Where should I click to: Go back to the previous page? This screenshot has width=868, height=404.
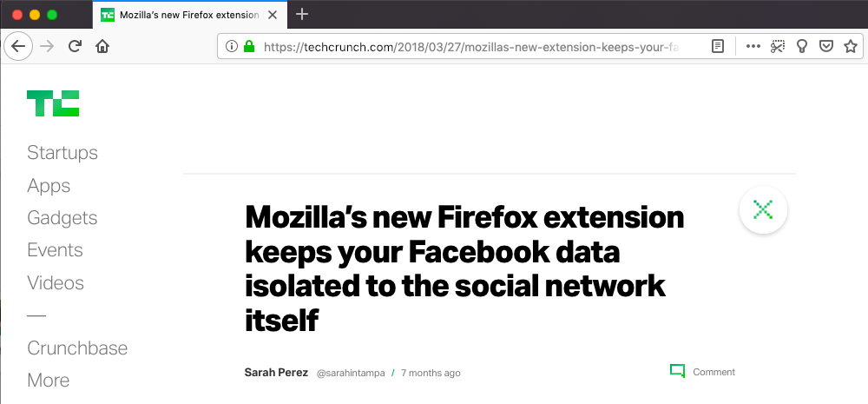18,47
